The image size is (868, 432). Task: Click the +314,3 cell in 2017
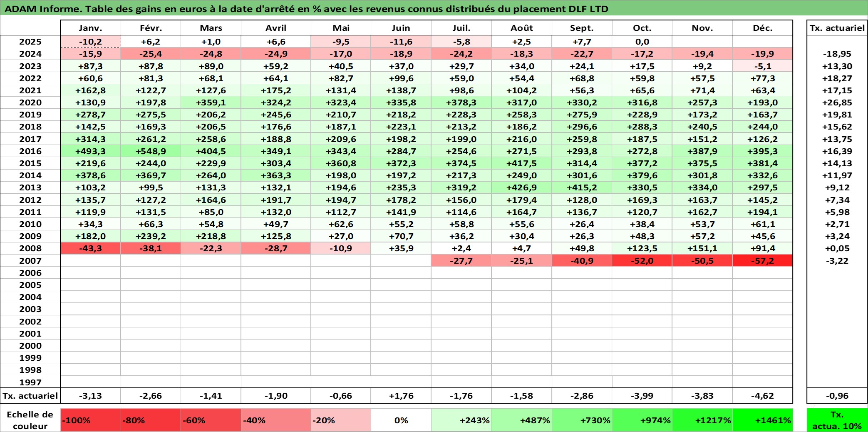point(90,139)
